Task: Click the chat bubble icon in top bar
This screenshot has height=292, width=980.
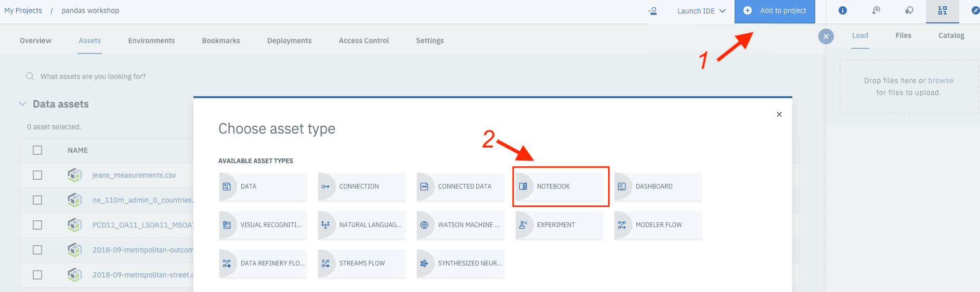Action: click(909, 10)
